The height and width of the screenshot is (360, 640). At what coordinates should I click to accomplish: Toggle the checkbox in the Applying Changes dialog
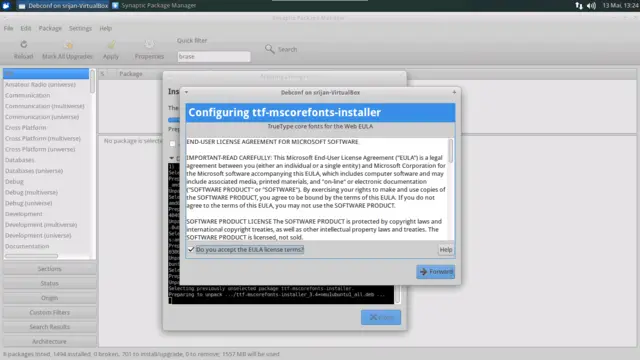172,144
